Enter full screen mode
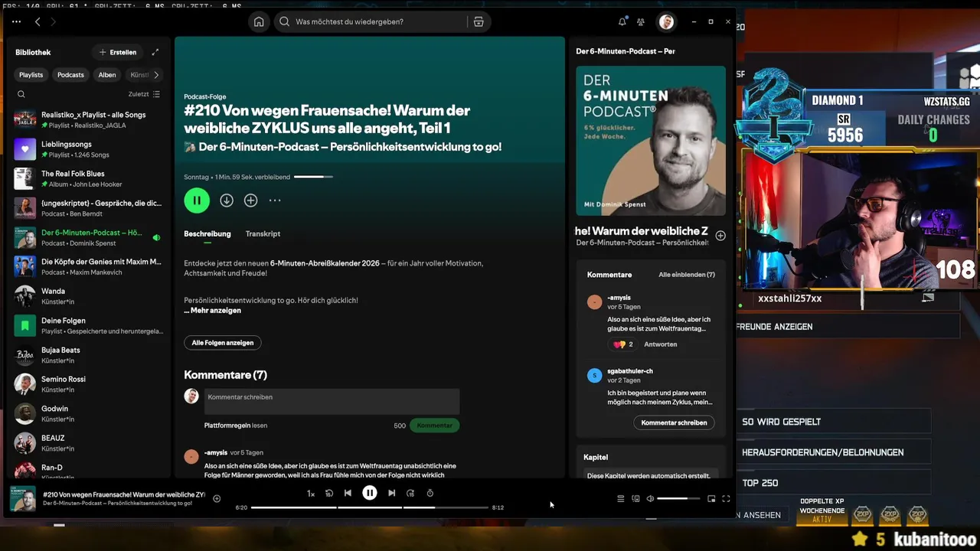 coord(726,499)
